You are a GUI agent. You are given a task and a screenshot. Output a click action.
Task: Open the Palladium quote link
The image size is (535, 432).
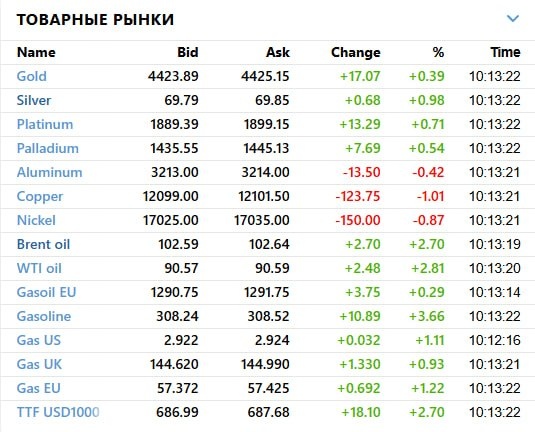47,148
